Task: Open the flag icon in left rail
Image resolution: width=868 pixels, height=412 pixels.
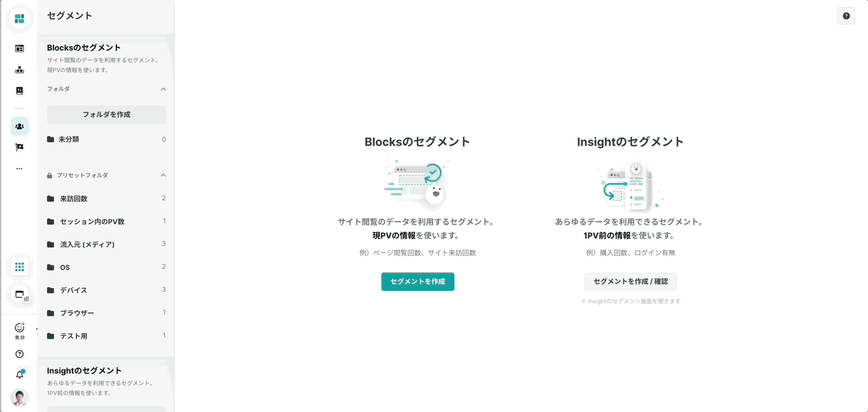Action: (19, 147)
